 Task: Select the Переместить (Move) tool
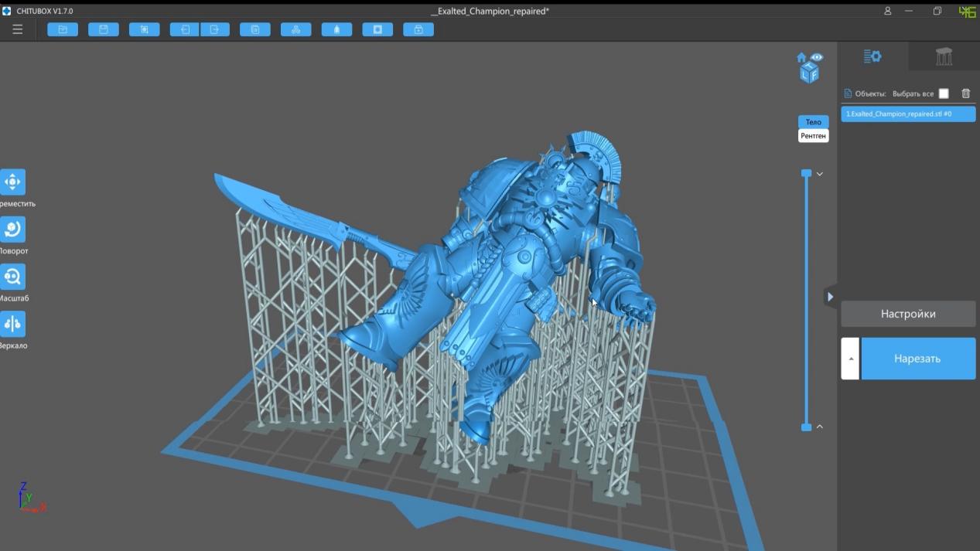12,183
